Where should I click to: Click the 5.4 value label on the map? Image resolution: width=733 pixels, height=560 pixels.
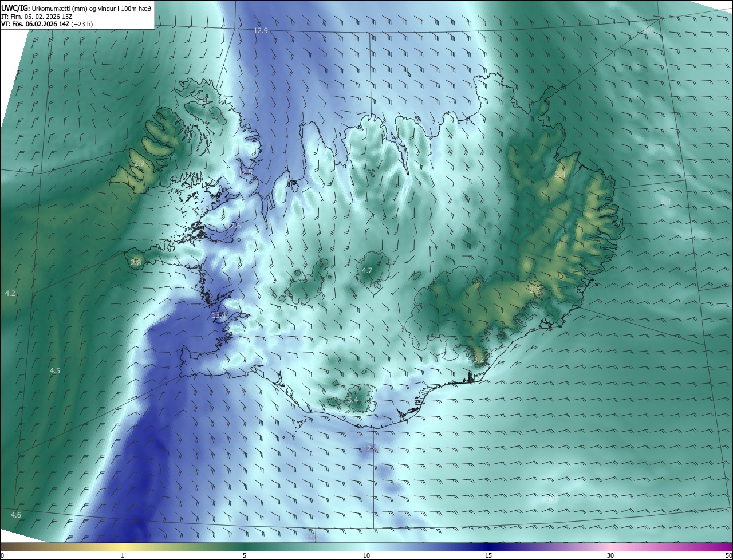(352, 400)
